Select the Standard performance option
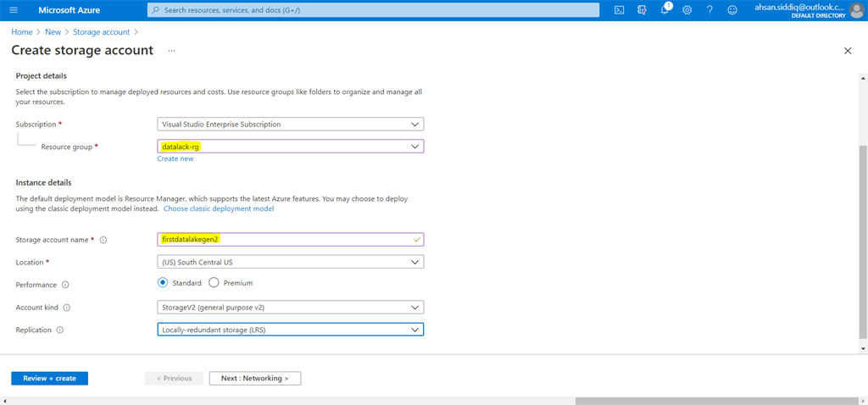Viewport: 868px width, 405px height. (163, 282)
